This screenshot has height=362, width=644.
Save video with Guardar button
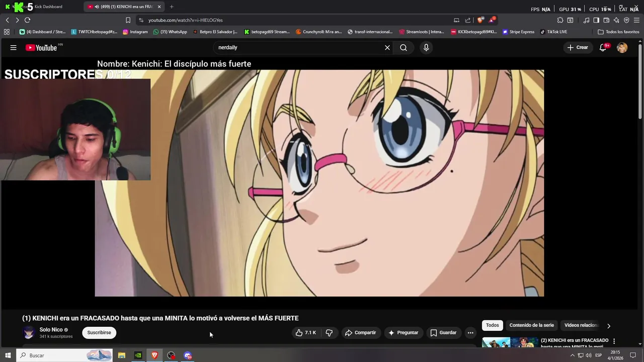[444, 332]
